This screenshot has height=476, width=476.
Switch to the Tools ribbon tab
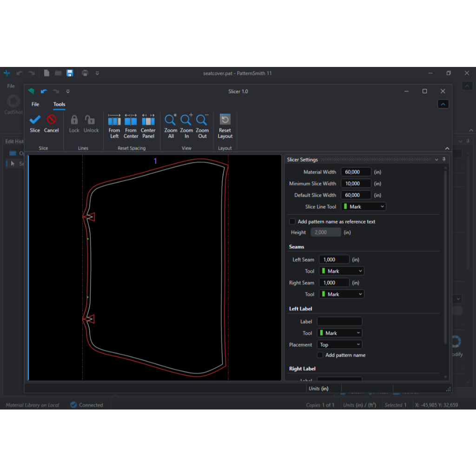(x=59, y=104)
